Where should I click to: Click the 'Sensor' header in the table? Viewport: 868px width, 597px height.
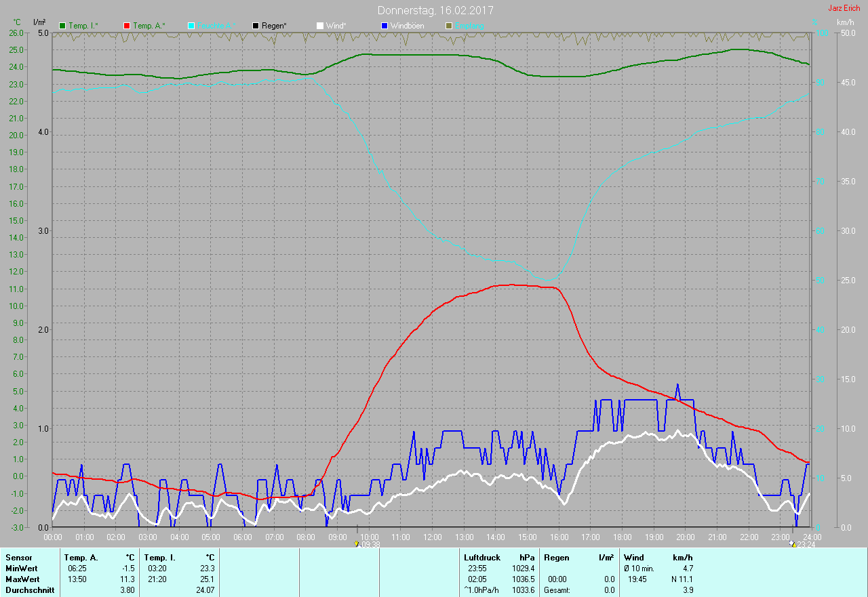coord(18,557)
